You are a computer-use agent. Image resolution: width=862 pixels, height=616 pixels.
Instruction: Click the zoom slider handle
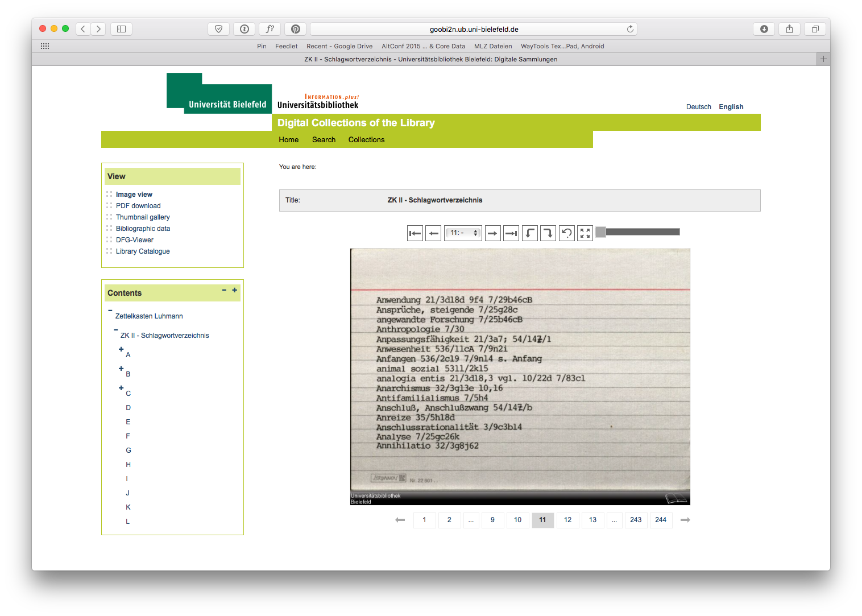[600, 232]
